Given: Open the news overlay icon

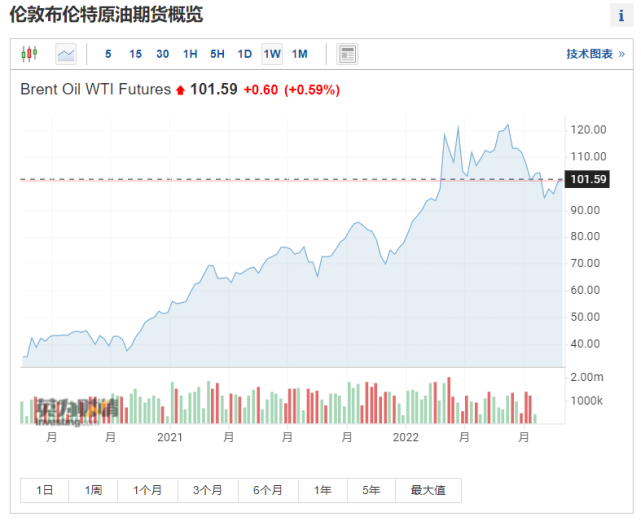Looking at the screenshot, I should point(347,53).
